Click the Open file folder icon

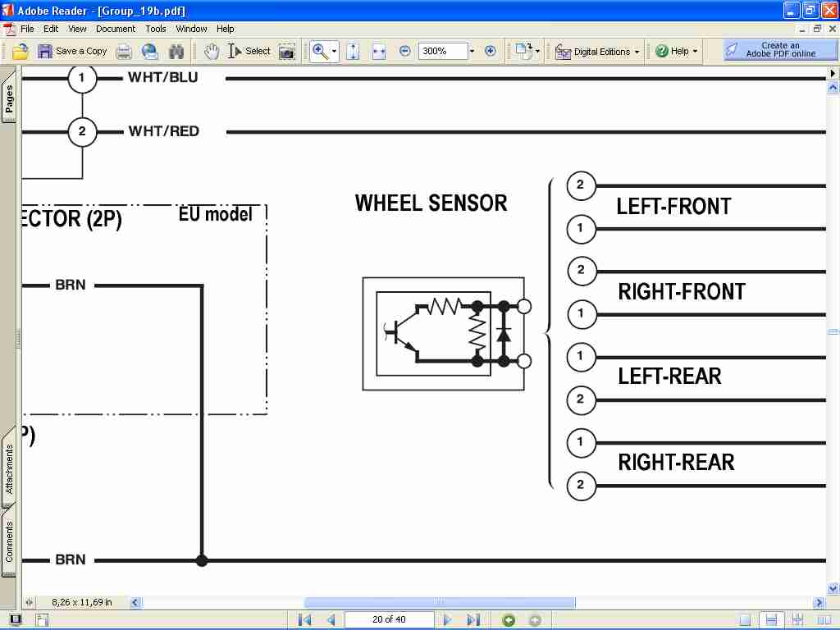[x=20, y=52]
